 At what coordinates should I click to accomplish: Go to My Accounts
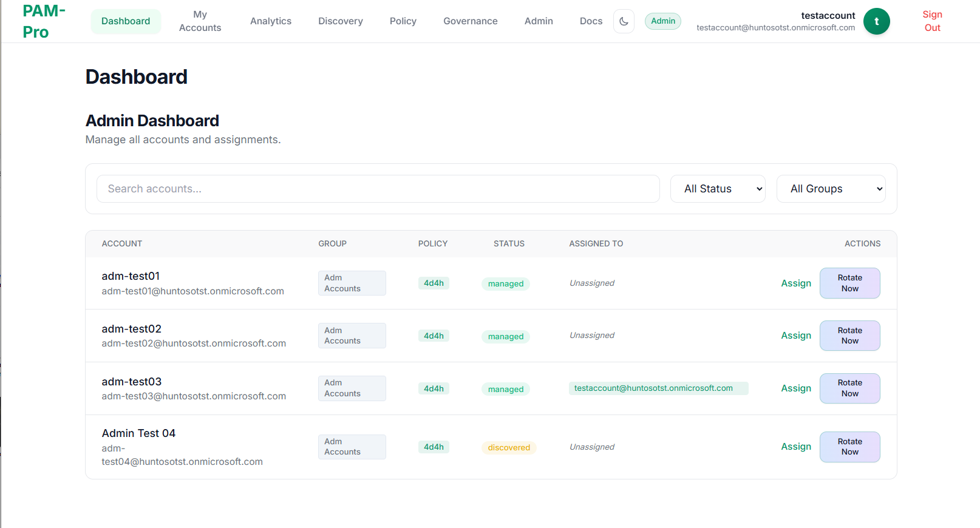200,21
